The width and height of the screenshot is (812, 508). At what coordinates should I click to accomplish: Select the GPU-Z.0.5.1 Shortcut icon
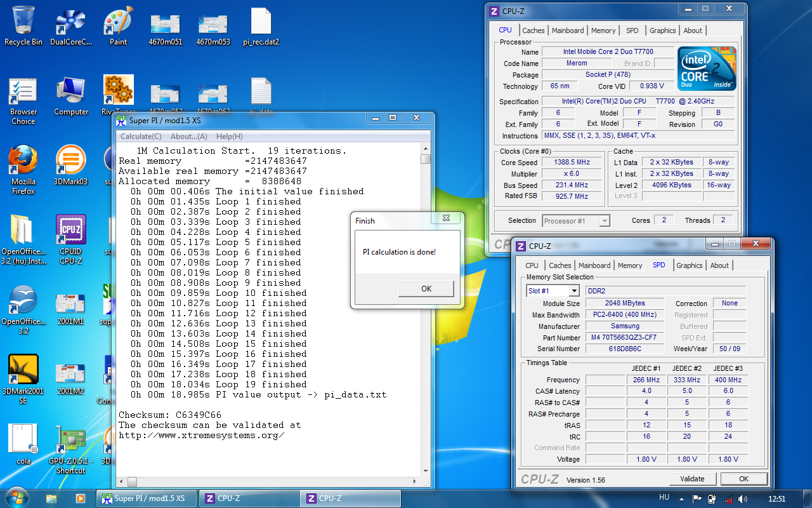click(71, 448)
